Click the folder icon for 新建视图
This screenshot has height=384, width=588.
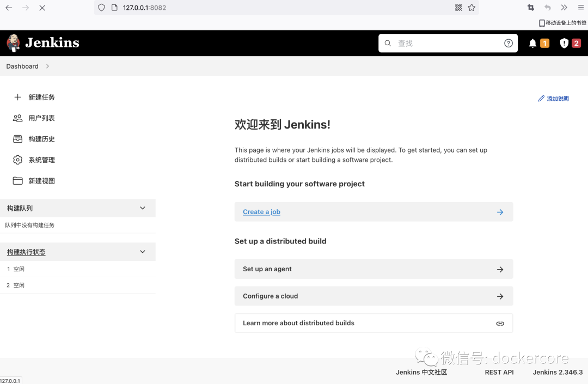(x=17, y=181)
